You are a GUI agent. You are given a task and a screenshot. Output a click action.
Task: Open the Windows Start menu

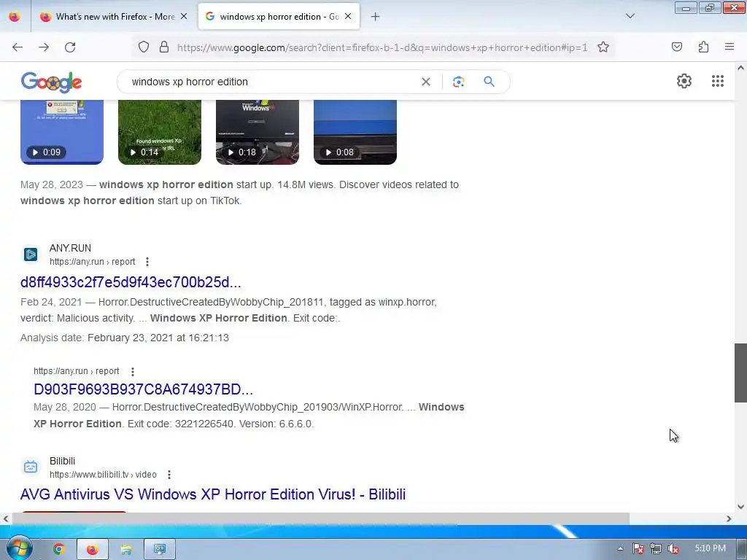point(18,548)
